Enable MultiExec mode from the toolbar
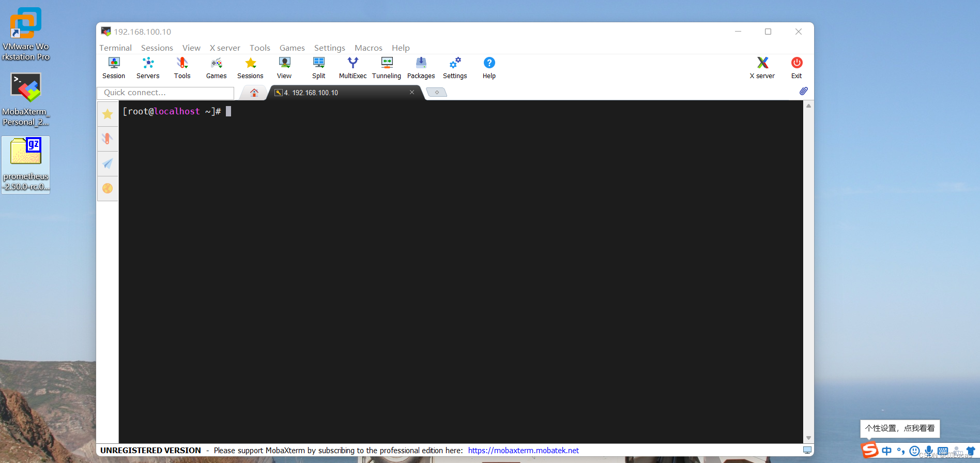This screenshot has height=463, width=980. tap(353, 68)
